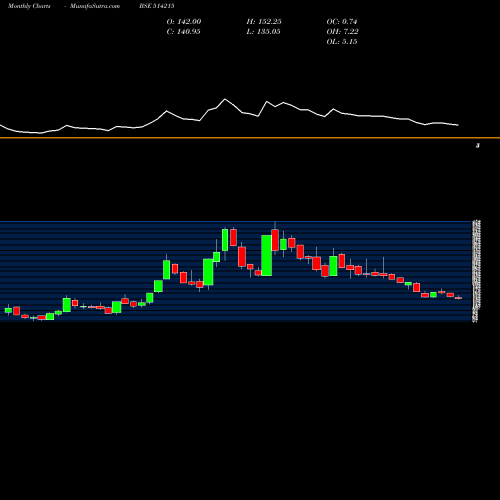This screenshot has width=500, height=500.
Task: Click the close value 'C: 140.95'
Action: 183,32
